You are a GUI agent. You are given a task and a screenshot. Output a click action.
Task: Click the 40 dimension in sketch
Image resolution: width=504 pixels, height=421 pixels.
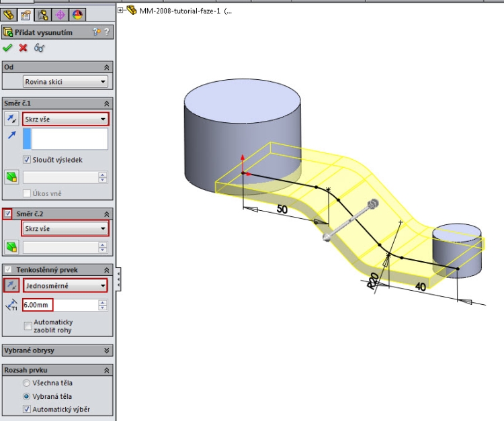click(x=421, y=286)
